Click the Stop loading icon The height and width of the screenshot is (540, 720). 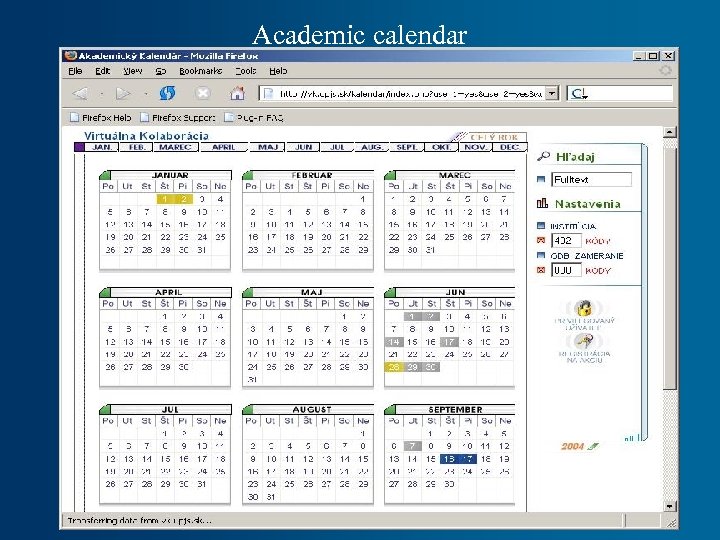(202, 94)
